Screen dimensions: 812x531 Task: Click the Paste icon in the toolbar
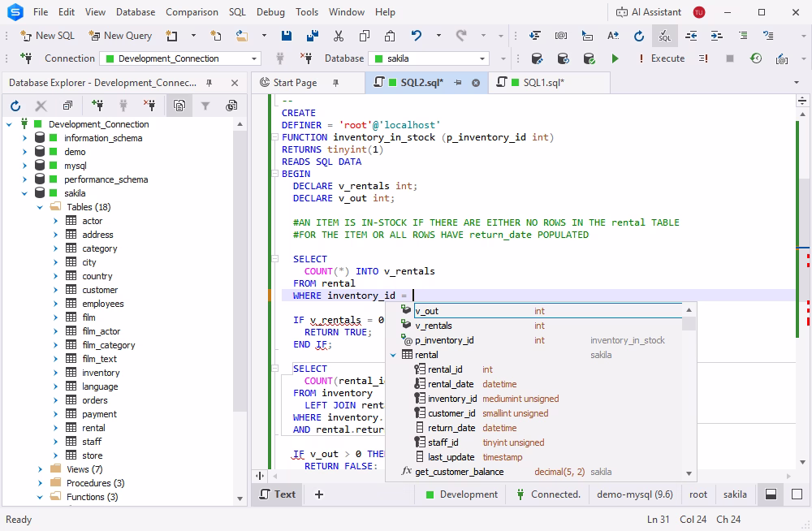click(x=390, y=36)
